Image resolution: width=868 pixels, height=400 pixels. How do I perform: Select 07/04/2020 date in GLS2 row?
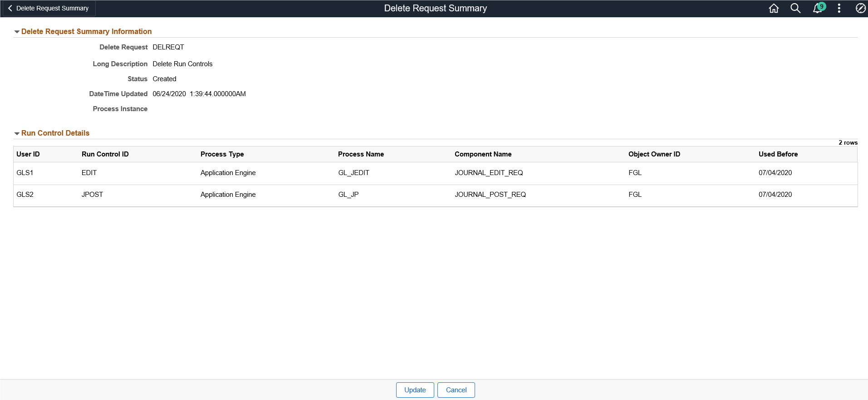pos(775,195)
